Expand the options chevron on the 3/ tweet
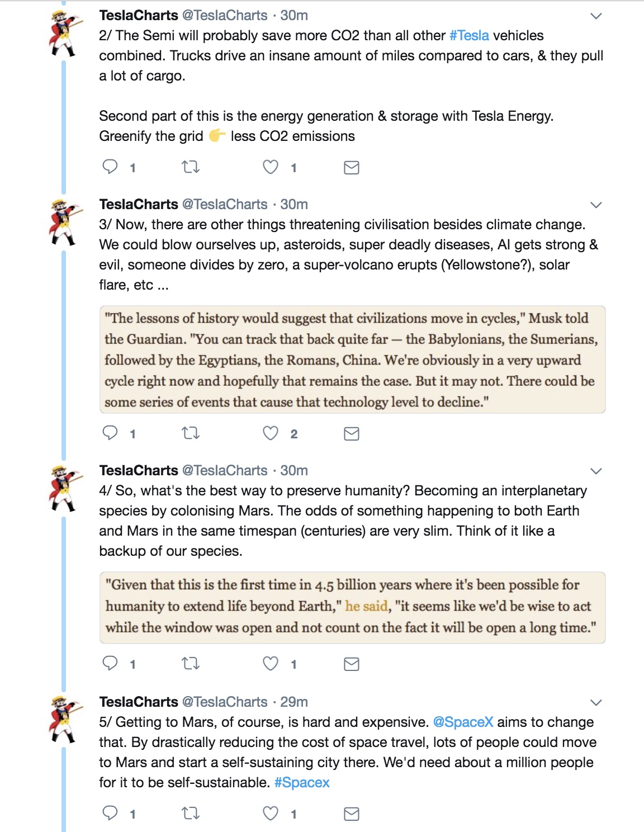This screenshot has width=644, height=832. click(596, 205)
